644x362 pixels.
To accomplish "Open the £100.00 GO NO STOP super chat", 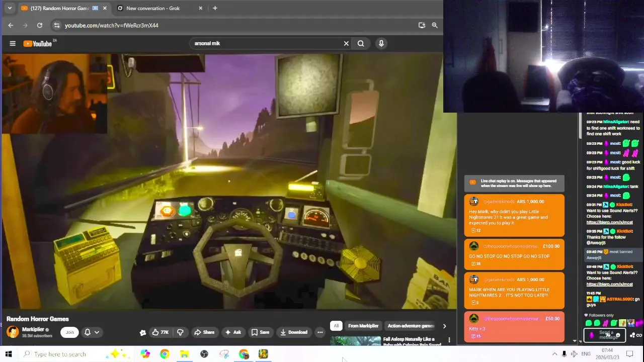I will click(514, 254).
